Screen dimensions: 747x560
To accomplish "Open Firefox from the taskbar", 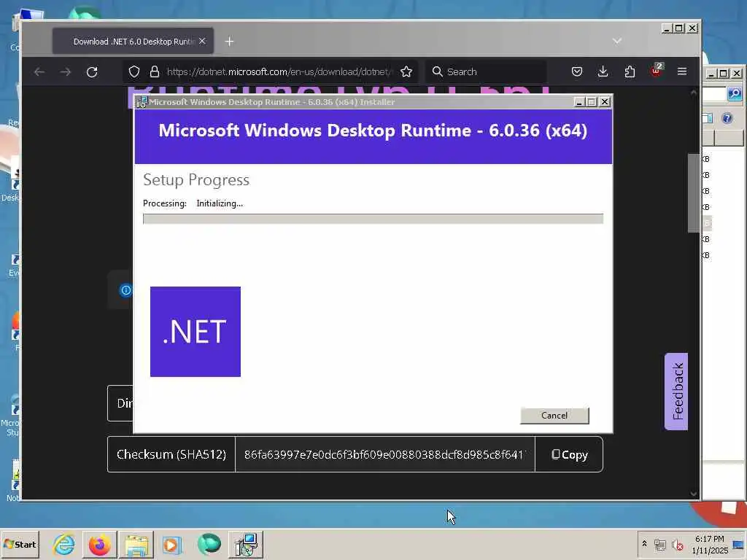I will [x=99, y=544].
